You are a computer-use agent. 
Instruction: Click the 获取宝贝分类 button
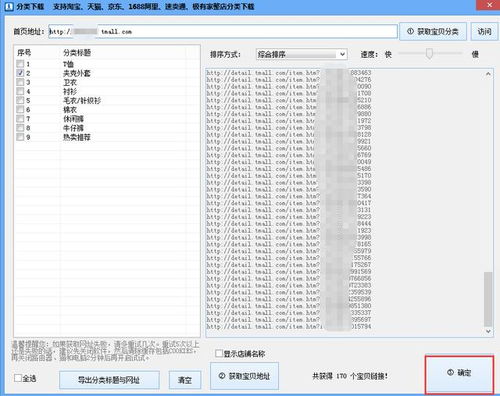pos(433,32)
